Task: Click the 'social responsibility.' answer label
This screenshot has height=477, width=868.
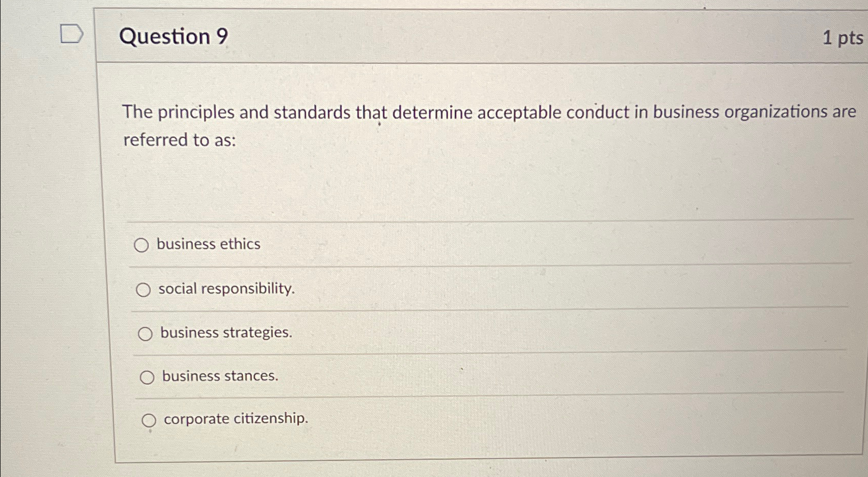Action: click(226, 289)
